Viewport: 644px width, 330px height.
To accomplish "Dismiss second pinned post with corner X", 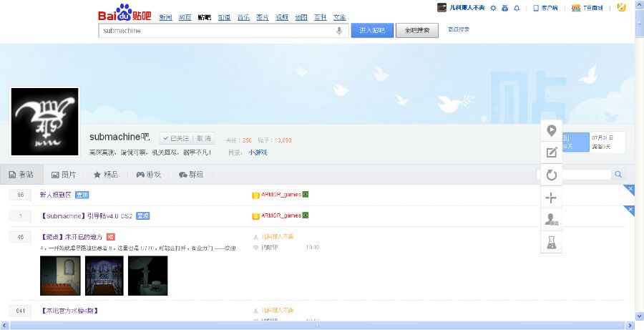I will tap(630, 209).
